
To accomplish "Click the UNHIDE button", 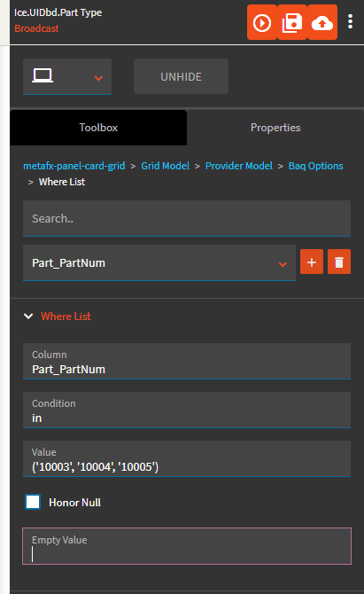I will click(x=181, y=76).
